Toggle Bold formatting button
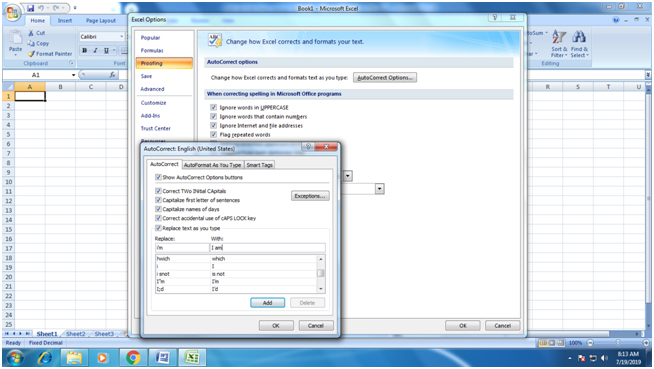Viewport: 654px width, 369px height. (85, 50)
